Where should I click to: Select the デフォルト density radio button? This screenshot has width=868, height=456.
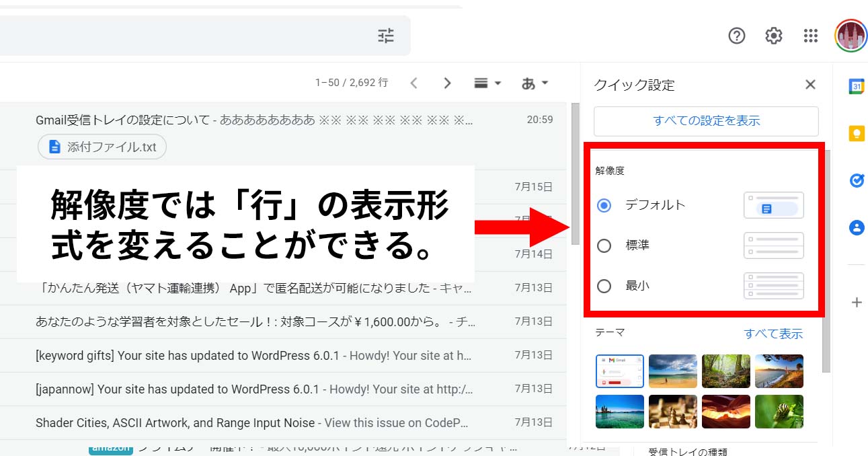(x=604, y=205)
